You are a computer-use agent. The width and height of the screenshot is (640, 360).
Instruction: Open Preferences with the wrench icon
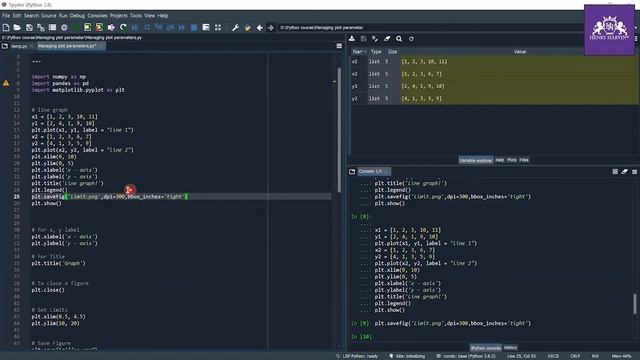pos(235,28)
